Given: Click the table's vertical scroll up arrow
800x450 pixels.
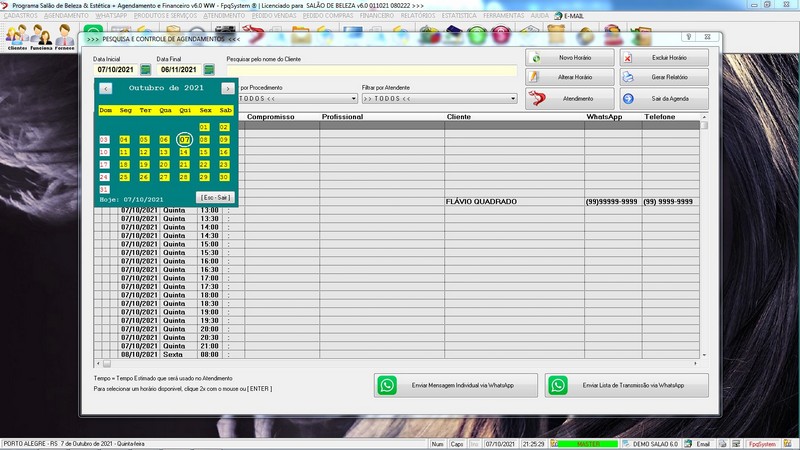Looking at the screenshot, I should [x=704, y=117].
